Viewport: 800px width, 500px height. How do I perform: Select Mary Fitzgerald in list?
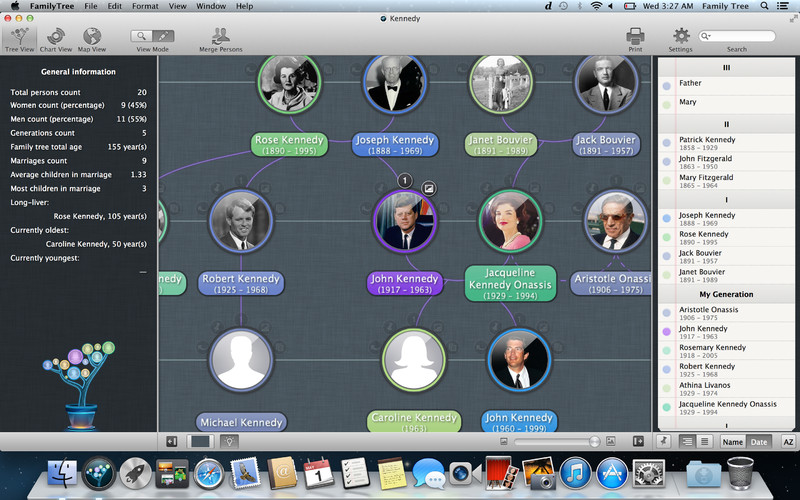[727, 181]
